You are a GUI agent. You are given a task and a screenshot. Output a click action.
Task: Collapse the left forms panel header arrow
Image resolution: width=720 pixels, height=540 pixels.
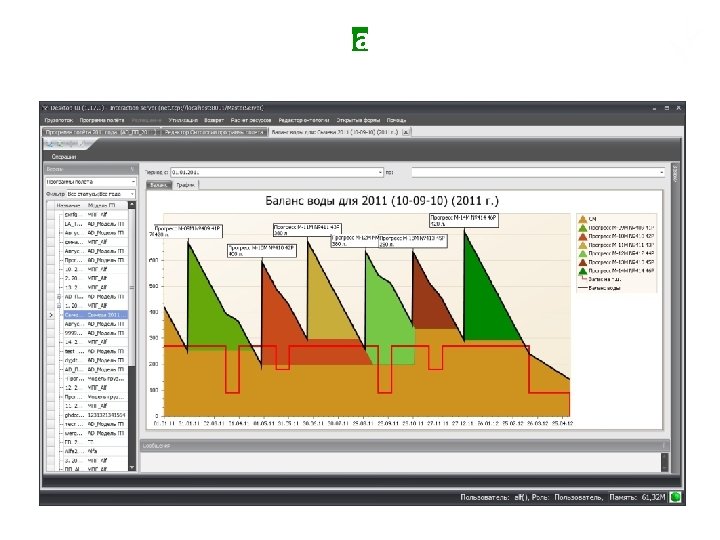[x=132, y=169]
